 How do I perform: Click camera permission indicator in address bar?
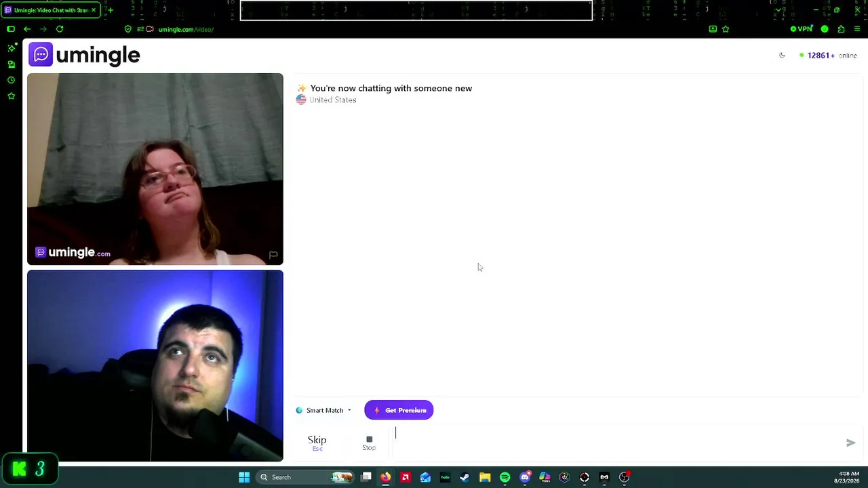click(x=150, y=29)
